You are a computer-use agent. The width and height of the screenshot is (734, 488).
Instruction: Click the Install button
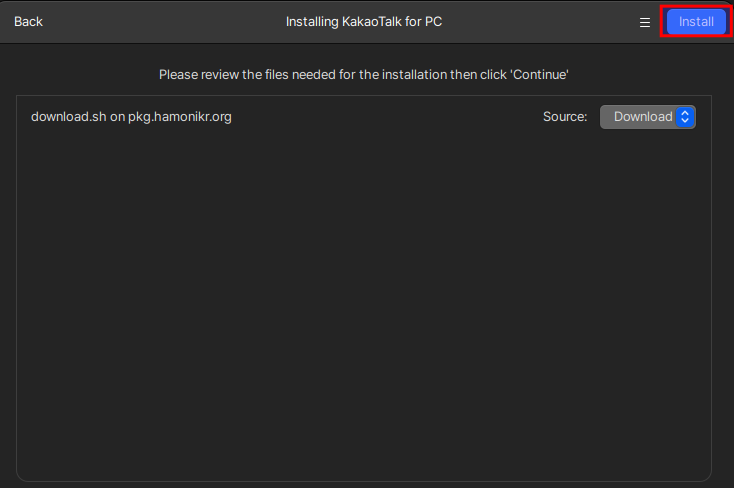coord(696,22)
